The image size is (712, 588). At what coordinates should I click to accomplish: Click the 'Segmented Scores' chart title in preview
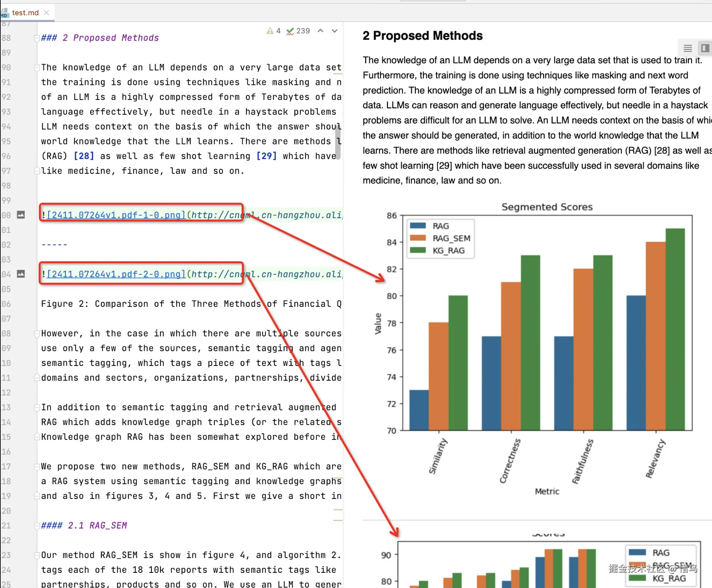547,207
